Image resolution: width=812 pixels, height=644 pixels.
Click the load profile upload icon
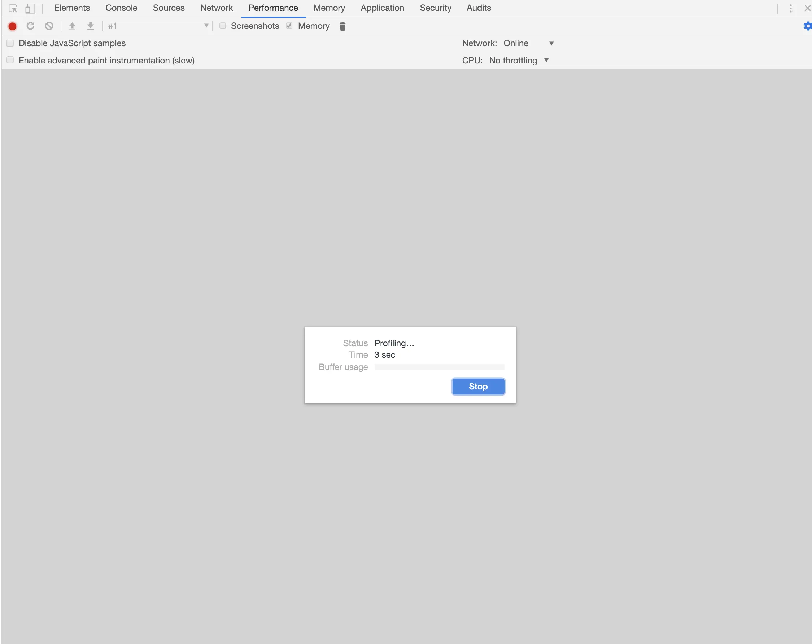click(x=72, y=26)
